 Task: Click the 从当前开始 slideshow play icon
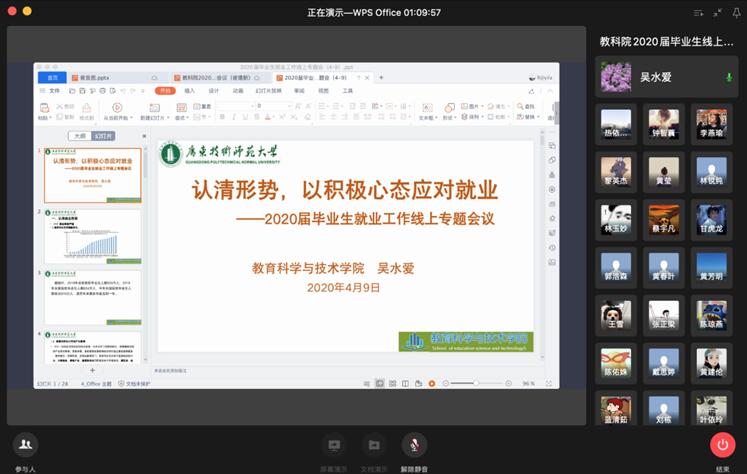coord(117,108)
